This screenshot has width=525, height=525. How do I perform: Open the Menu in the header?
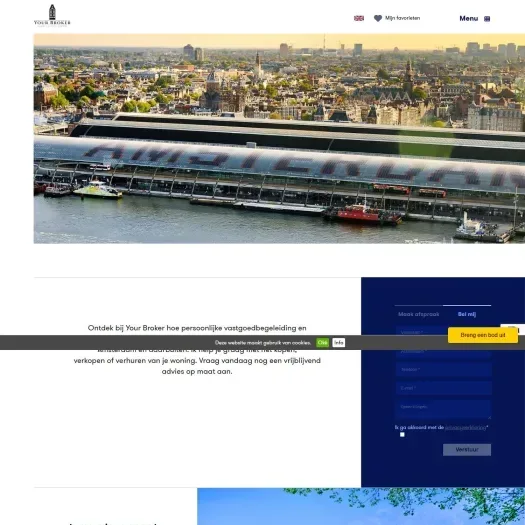[468, 18]
